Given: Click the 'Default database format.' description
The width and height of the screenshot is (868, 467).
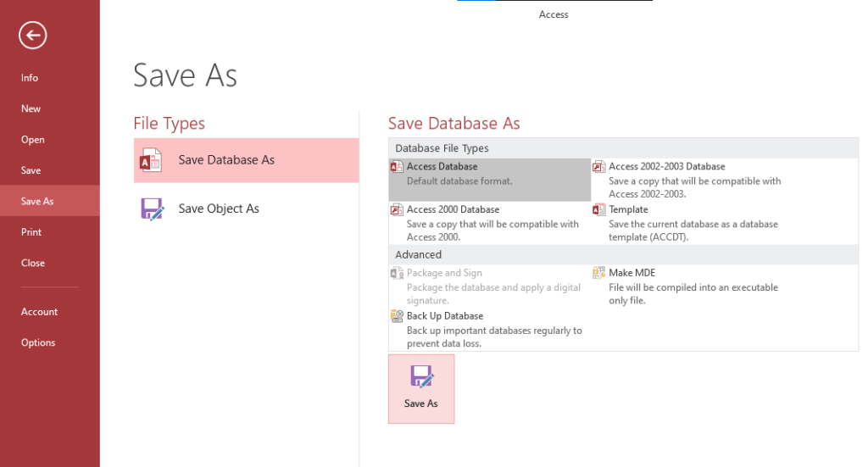Looking at the screenshot, I should pyautogui.click(x=459, y=181).
